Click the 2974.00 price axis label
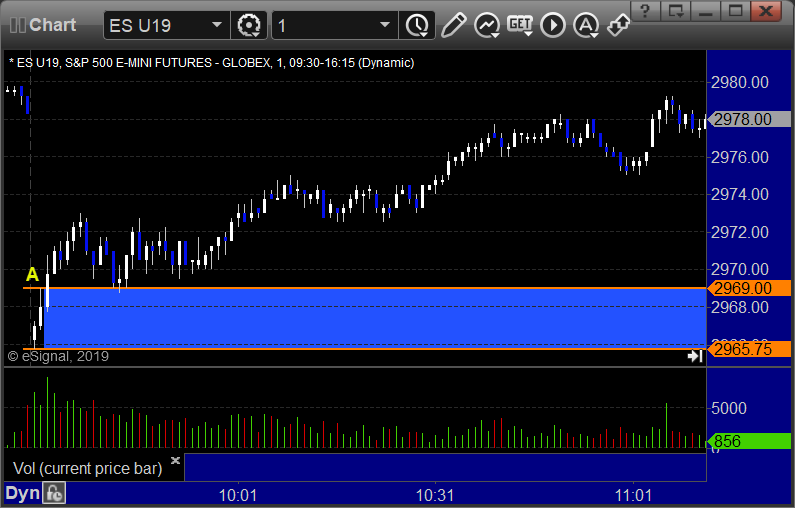 pyautogui.click(x=740, y=194)
